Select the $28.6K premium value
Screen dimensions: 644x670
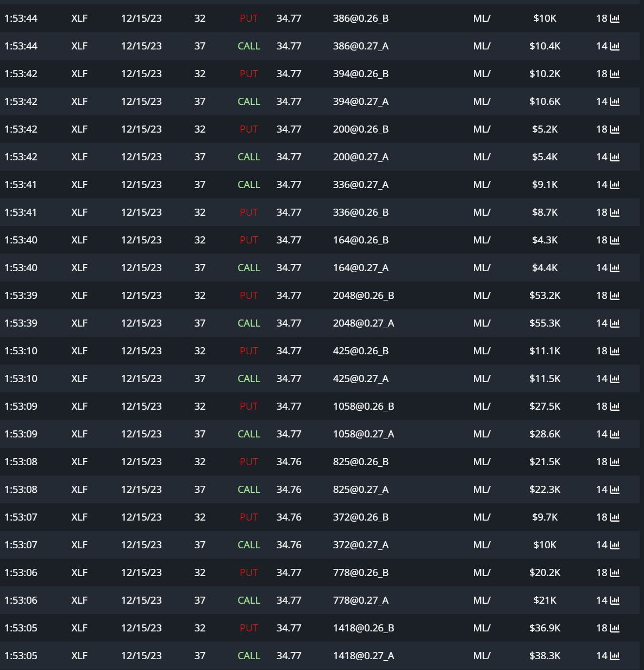[x=545, y=434]
